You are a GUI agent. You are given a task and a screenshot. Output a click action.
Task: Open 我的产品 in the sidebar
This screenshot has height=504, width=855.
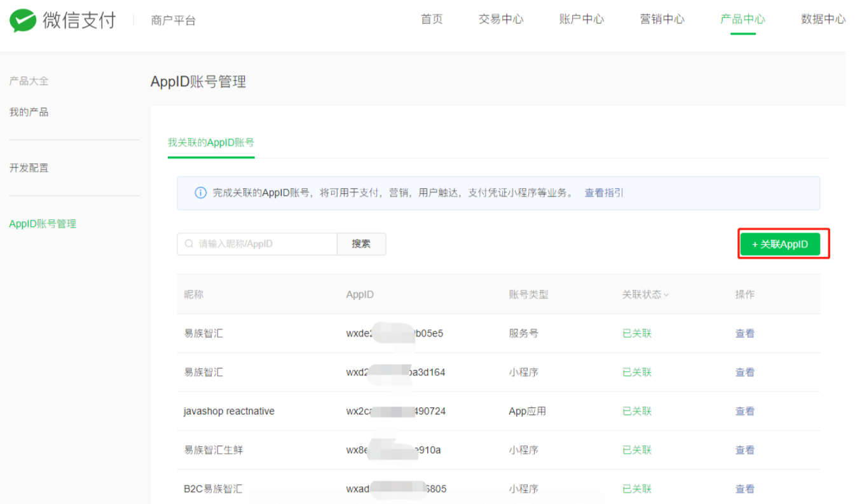[x=29, y=112]
